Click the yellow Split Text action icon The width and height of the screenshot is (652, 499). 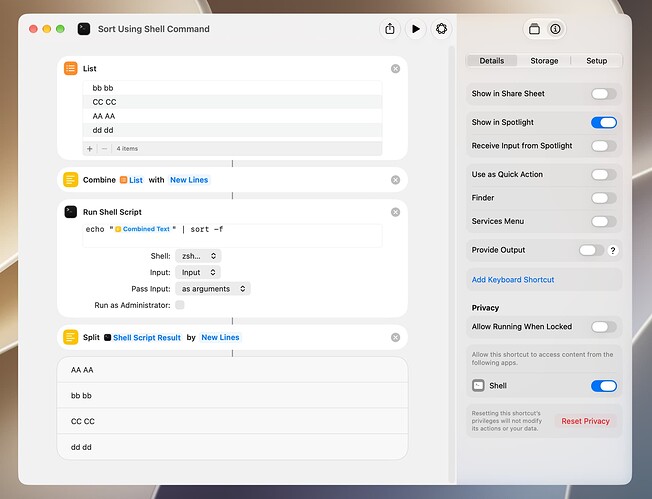[71, 337]
